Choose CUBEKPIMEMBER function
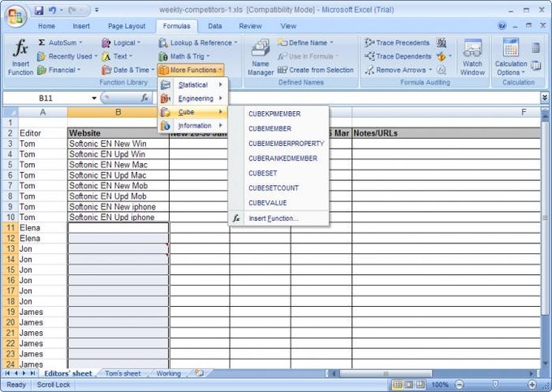This screenshot has height=392, width=552. coord(274,114)
